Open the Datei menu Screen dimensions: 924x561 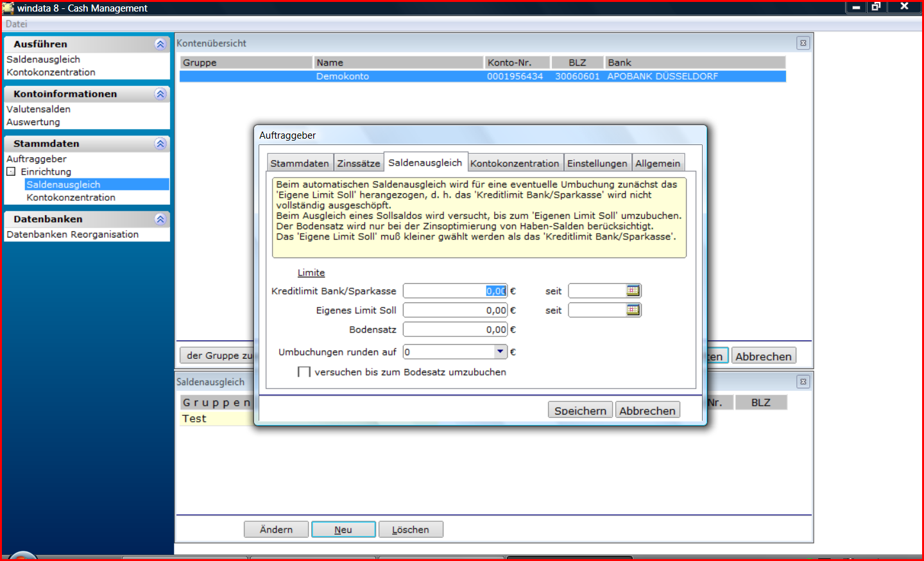[17, 24]
